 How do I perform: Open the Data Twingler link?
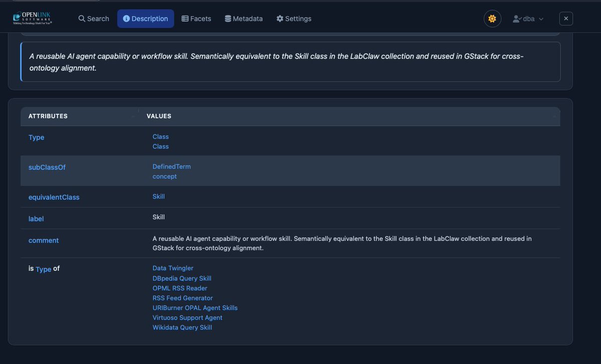click(x=173, y=268)
